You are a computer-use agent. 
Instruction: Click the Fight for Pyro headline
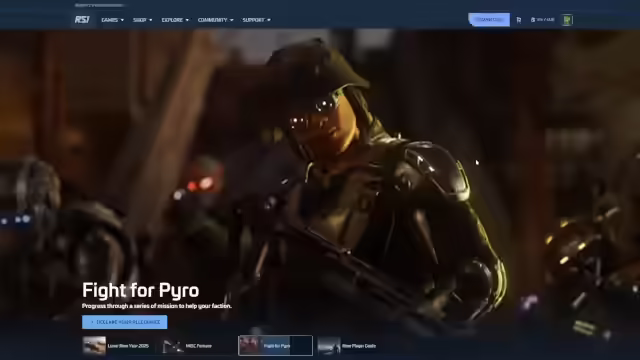[141, 291]
